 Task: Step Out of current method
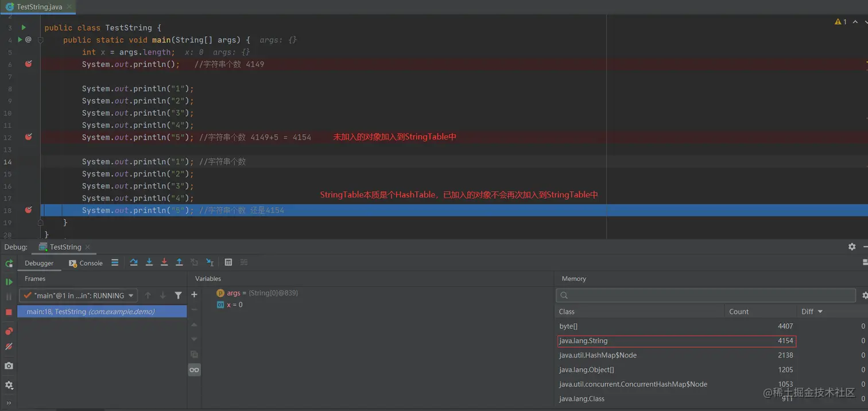179,262
